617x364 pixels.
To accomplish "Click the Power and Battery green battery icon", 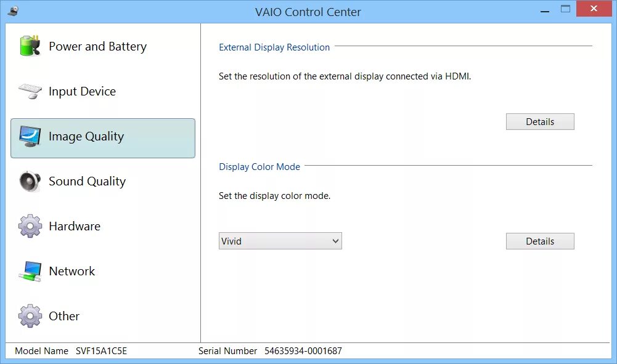I will coord(30,46).
